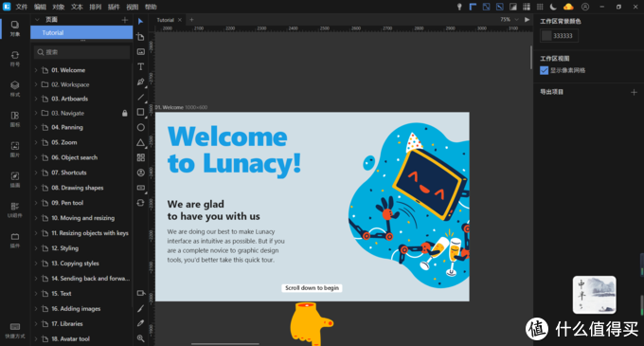Expand the 02. Workspace group
The image size is (644, 346).
(36, 84)
